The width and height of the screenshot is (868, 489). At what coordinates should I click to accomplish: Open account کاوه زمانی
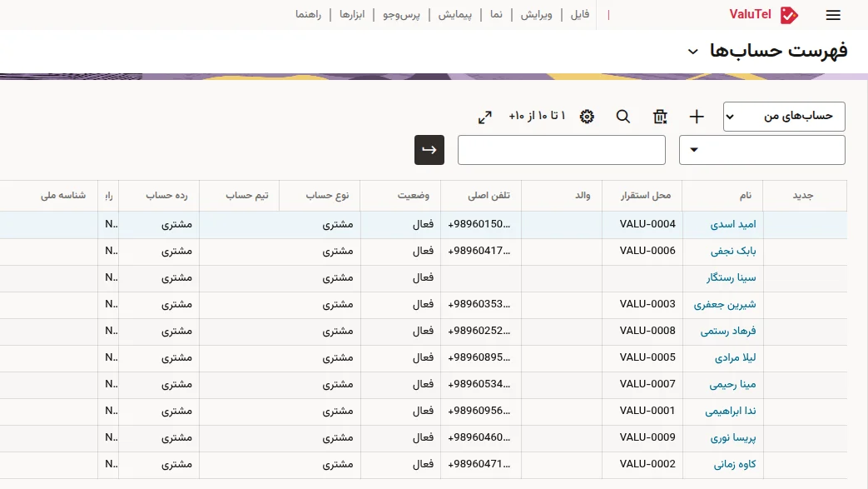pyautogui.click(x=735, y=464)
